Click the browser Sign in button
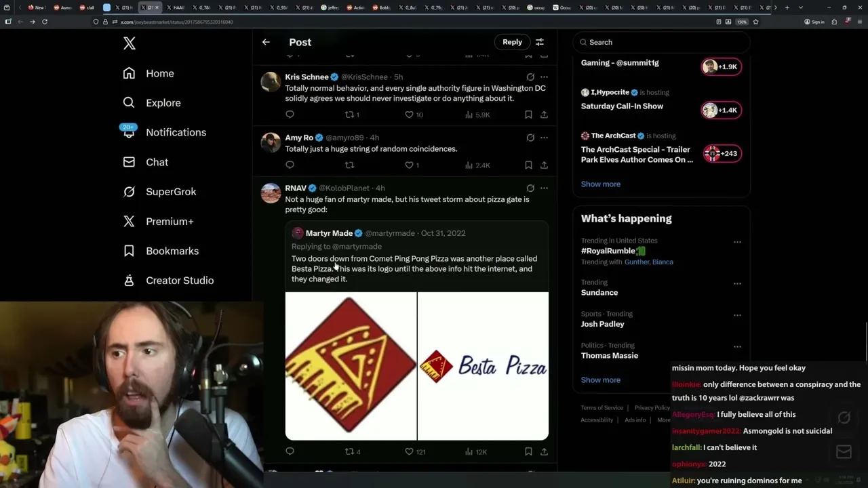This screenshot has height=488, width=868. tap(814, 22)
